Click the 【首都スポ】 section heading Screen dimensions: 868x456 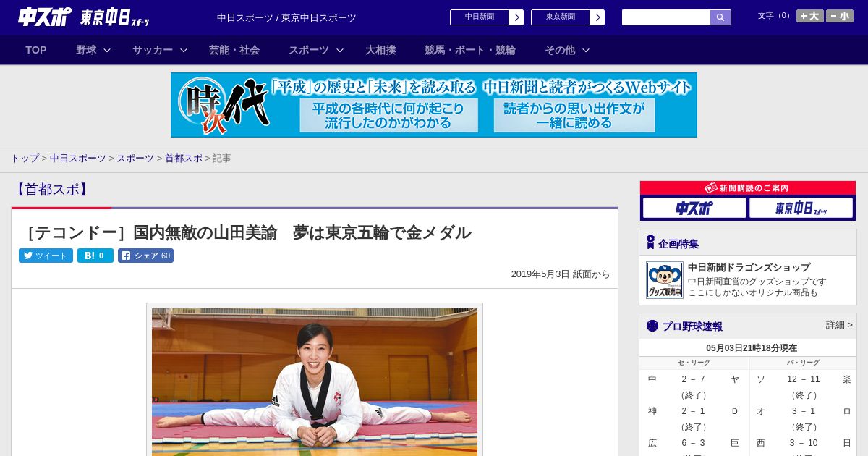tap(51, 190)
